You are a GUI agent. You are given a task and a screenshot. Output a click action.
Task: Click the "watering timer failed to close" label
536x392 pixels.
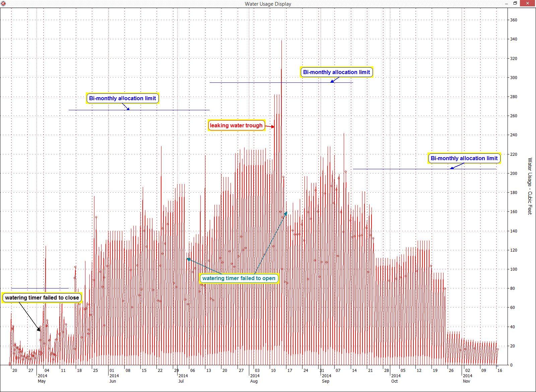tap(42, 298)
